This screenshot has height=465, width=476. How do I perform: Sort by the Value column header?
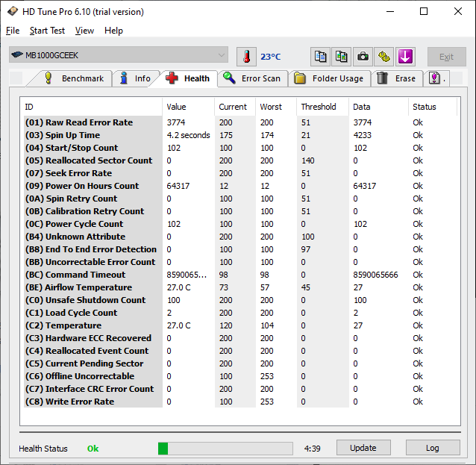(x=188, y=107)
